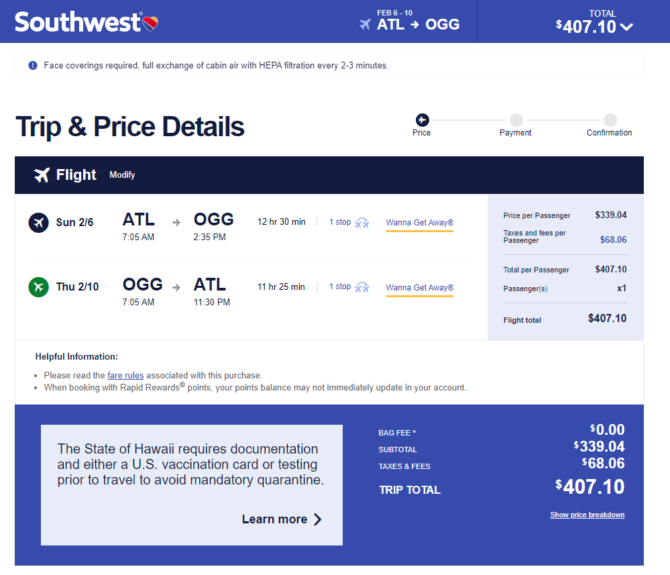Click the airplane icon beside ATL in header
This screenshot has width=670, height=575.
click(365, 24)
